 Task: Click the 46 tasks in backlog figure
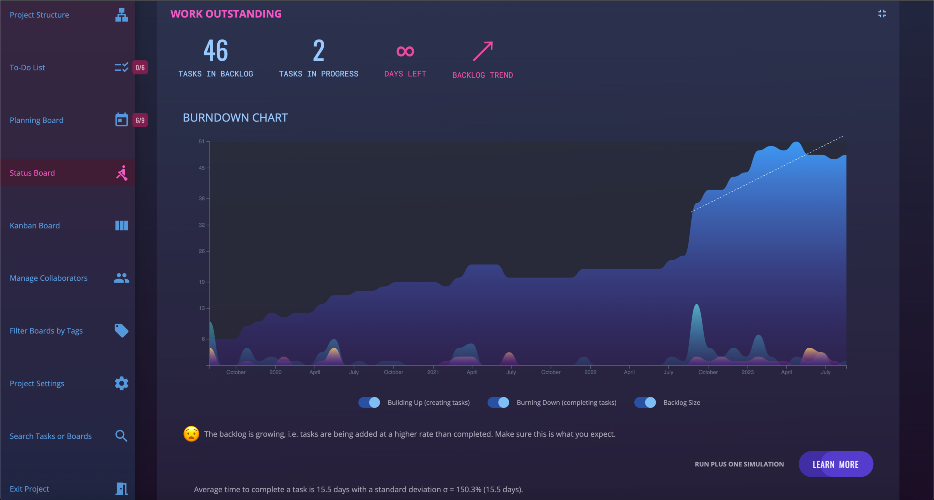point(216,51)
